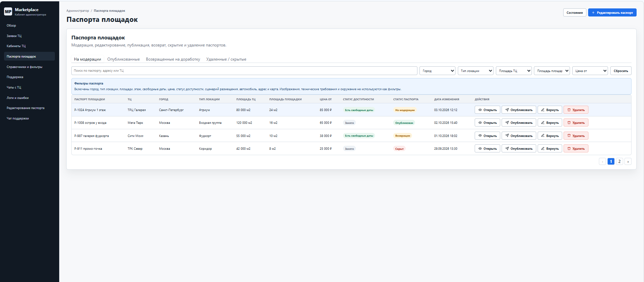Click the Администратор breadcrumb link
This screenshot has height=282, width=644.
coord(78,11)
